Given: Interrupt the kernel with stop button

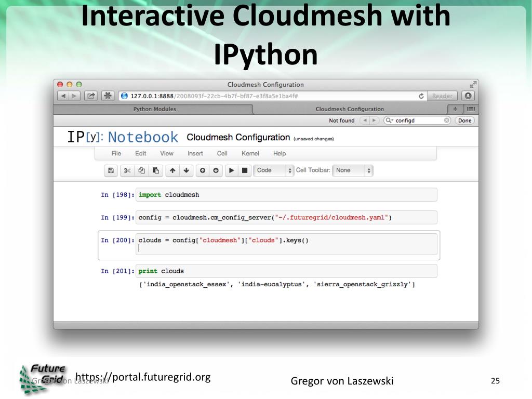Looking at the screenshot, I should point(245,170).
